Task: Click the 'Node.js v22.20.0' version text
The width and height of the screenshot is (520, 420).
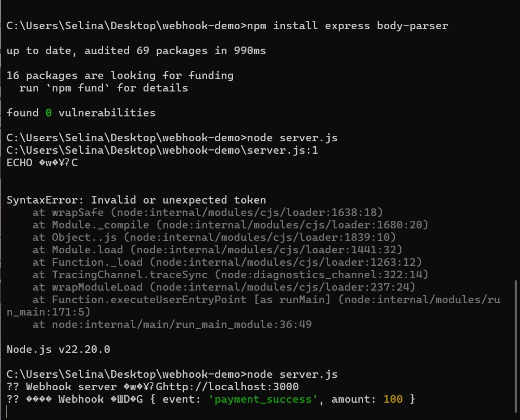Action: (x=58, y=350)
